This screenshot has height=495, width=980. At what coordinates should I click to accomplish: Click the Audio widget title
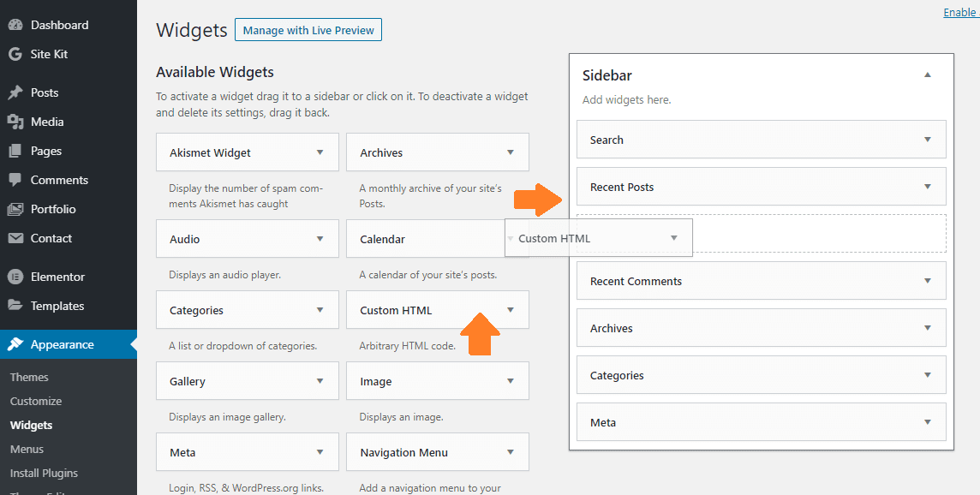tap(184, 240)
